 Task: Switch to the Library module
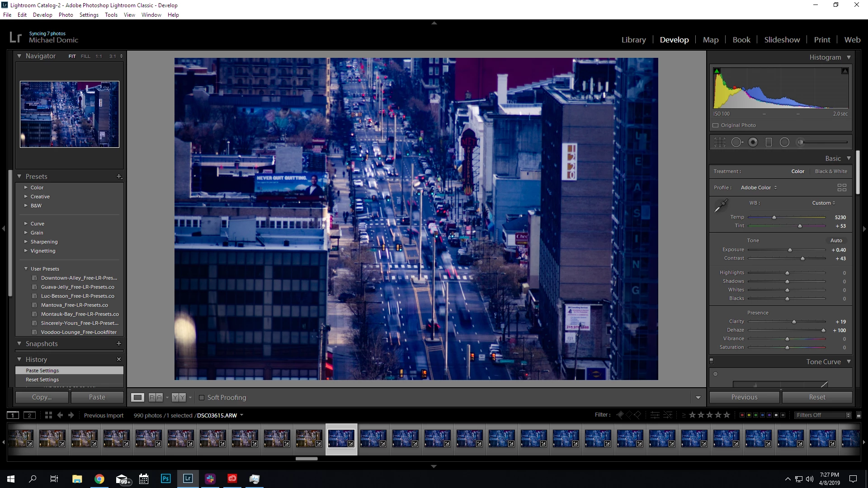tap(633, 40)
